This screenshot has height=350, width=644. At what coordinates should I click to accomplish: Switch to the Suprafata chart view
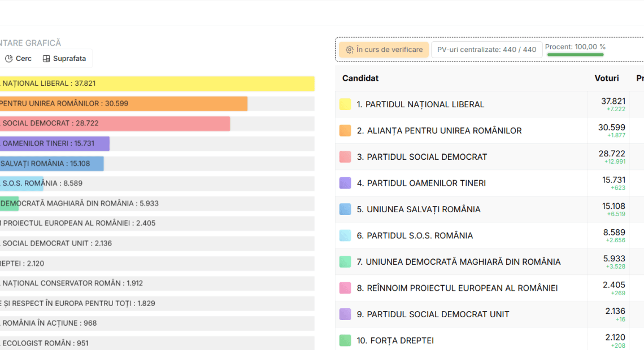click(69, 59)
